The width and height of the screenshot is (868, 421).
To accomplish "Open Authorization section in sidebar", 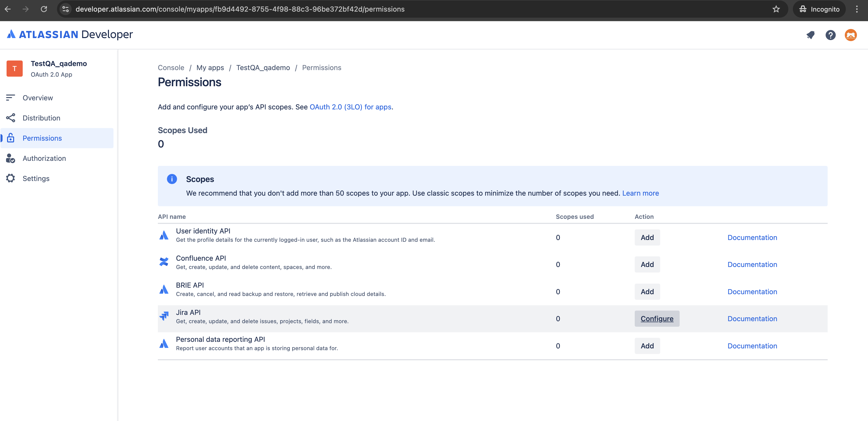I will pyautogui.click(x=44, y=158).
